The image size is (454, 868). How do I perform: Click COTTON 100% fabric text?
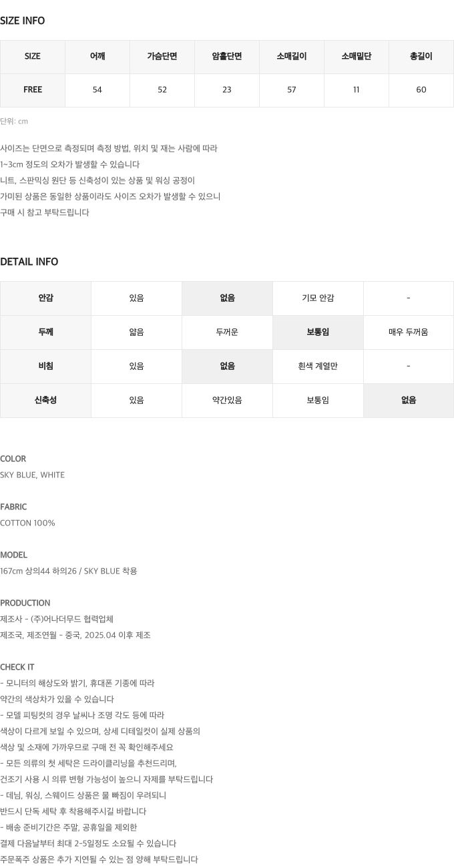pos(28,523)
